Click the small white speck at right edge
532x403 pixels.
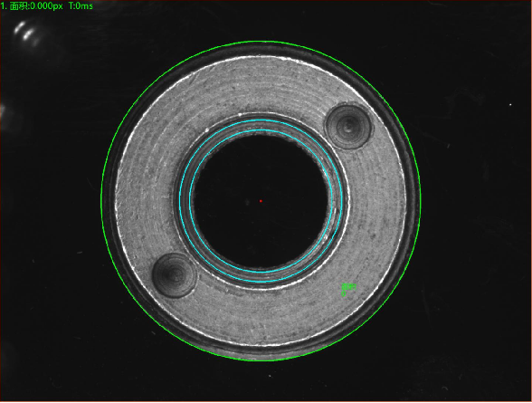click(510, 104)
